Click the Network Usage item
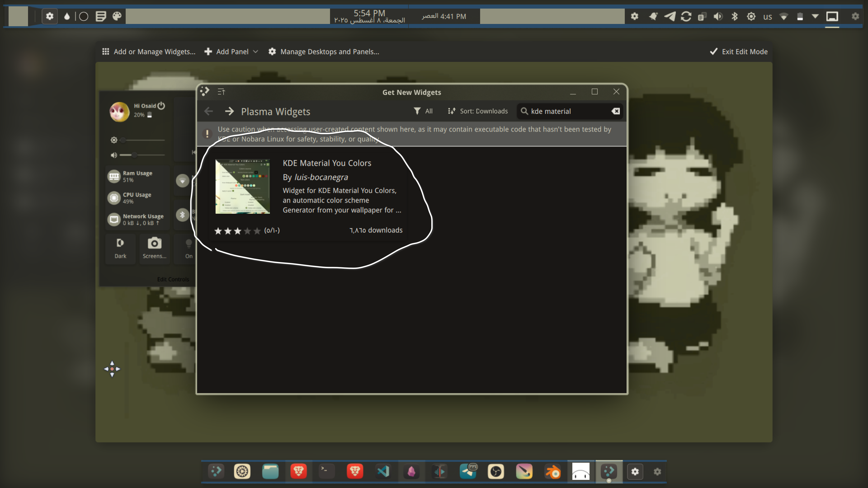This screenshot has height=488, width=868. [x=137, y=219]
